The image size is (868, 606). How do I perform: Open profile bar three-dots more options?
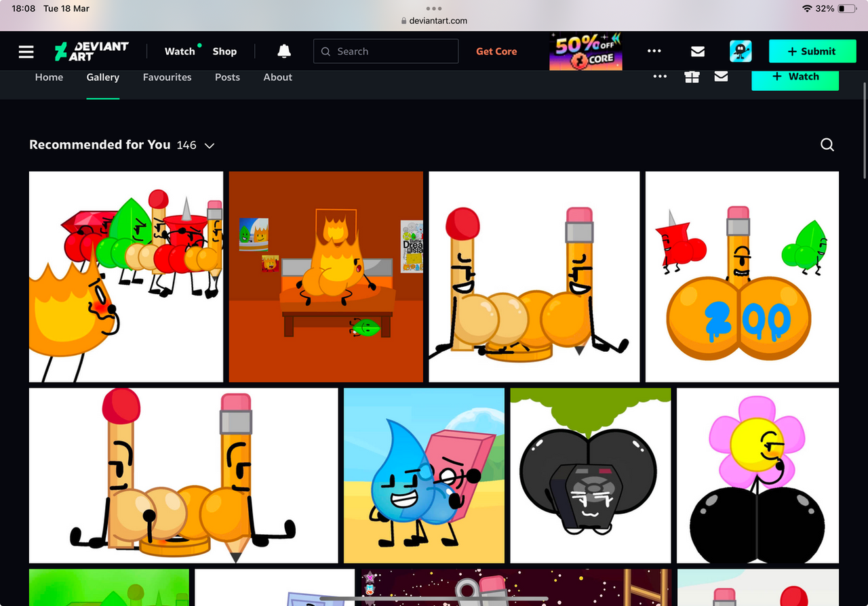(660, 77)
